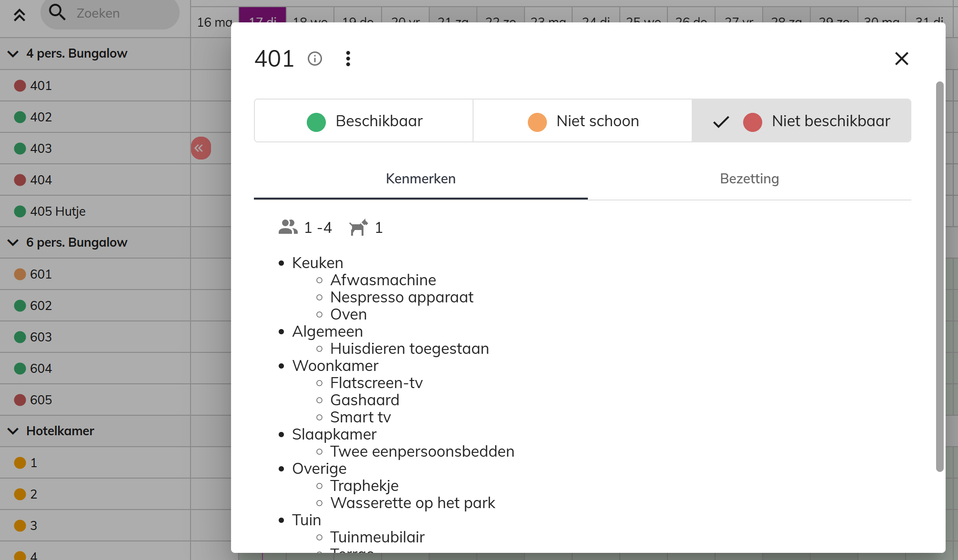
Task: Set status to Niet schoon
Action: coord(583,121)
